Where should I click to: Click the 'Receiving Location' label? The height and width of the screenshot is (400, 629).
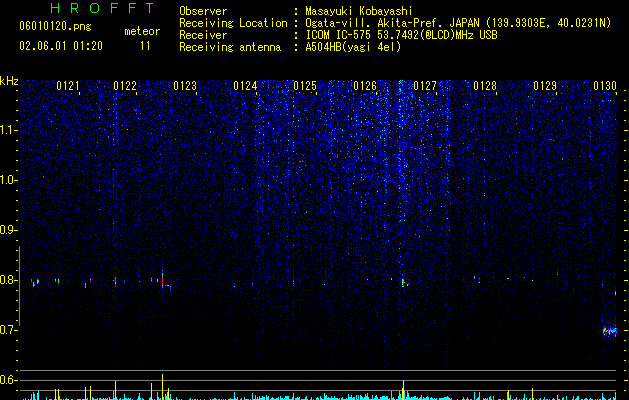[233, 23]
